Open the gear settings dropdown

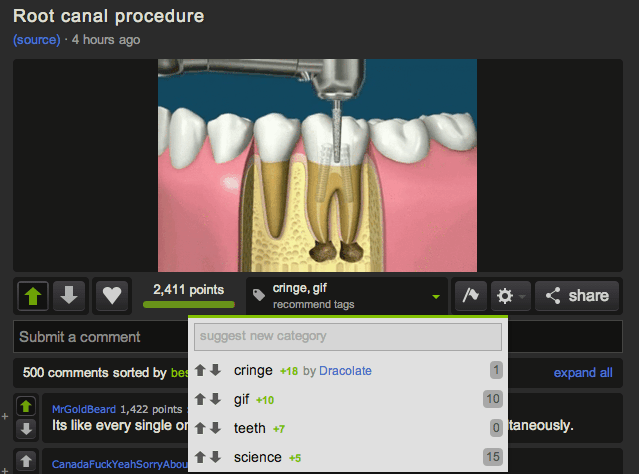click(511, 296)
